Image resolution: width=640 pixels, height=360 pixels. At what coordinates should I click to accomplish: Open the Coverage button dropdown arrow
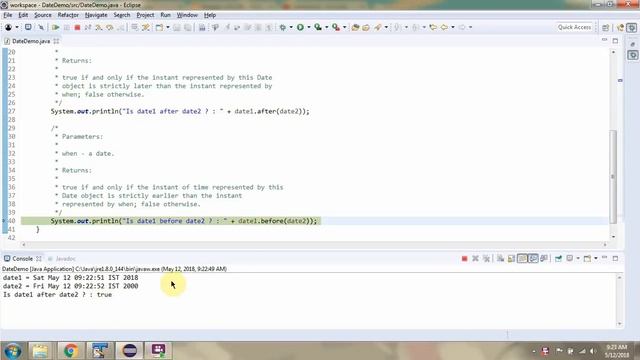[x=327, y=27]
